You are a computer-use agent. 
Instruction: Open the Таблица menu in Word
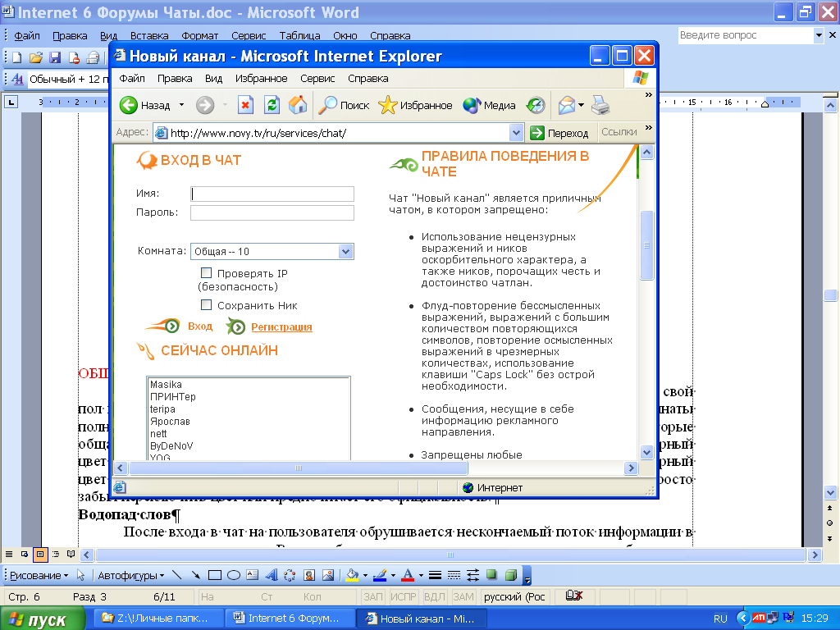click(x=300, y=35)
